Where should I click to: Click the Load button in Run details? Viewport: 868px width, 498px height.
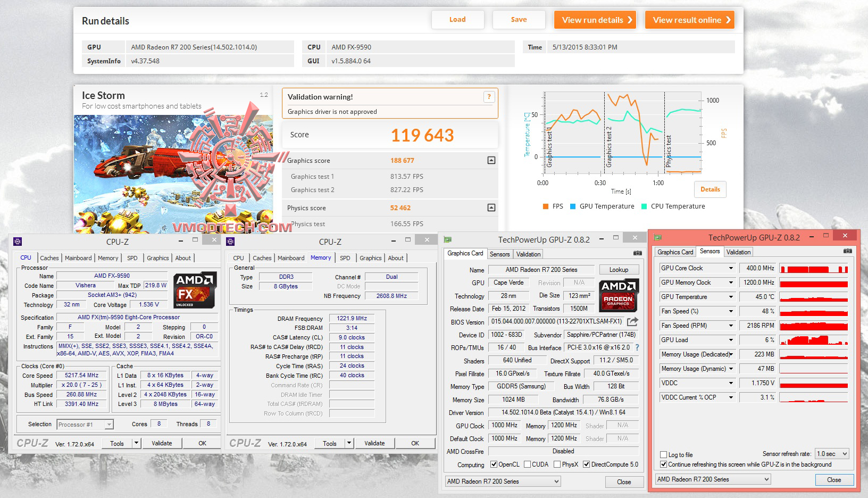[x=457, y=20]
